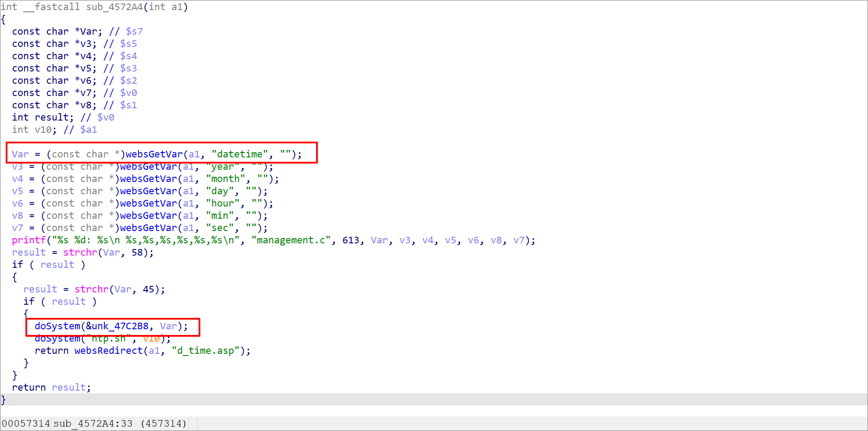Click the "d_time.asp" string literal
Viewport: 868px width, 431px height.
point(206,351)
